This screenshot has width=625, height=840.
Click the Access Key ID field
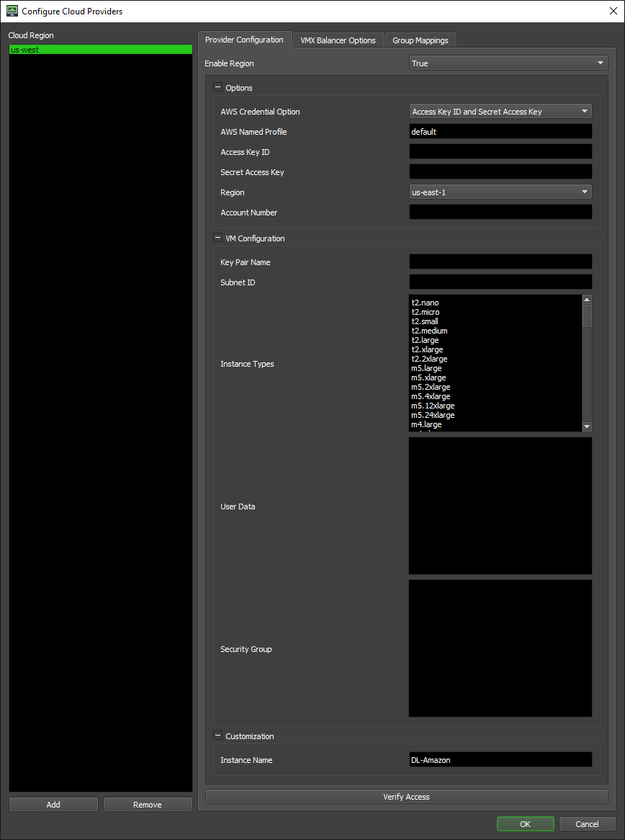pyautogui.click(x=500, y=152)
